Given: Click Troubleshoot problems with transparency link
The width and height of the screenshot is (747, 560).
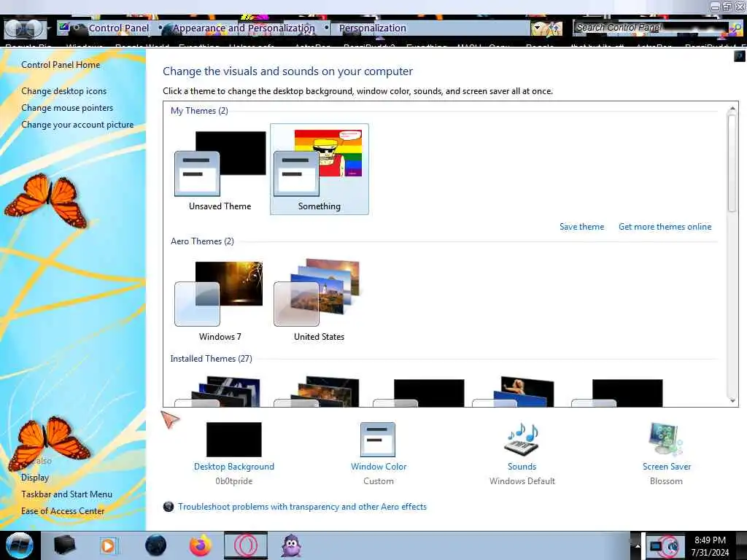Looking at the screenshot, I should pos(303,507).
